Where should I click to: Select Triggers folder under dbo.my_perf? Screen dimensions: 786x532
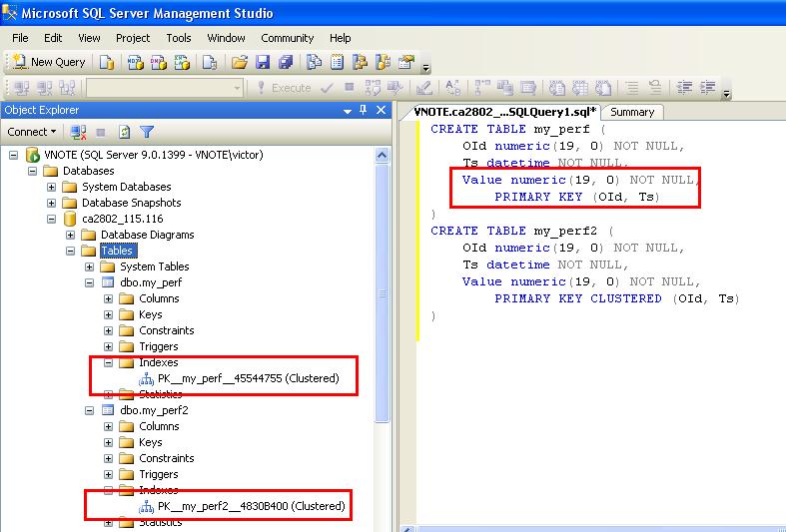[159, 346]
